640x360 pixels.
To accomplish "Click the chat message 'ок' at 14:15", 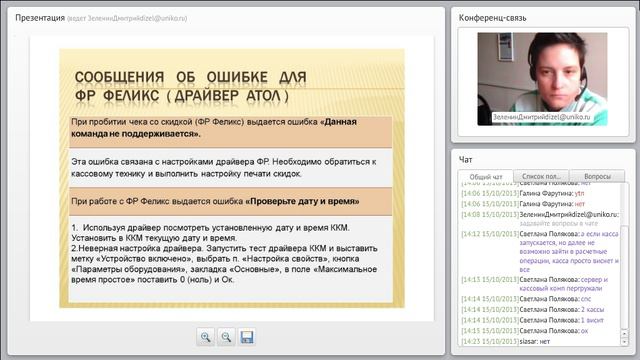I will pos(525,331).
